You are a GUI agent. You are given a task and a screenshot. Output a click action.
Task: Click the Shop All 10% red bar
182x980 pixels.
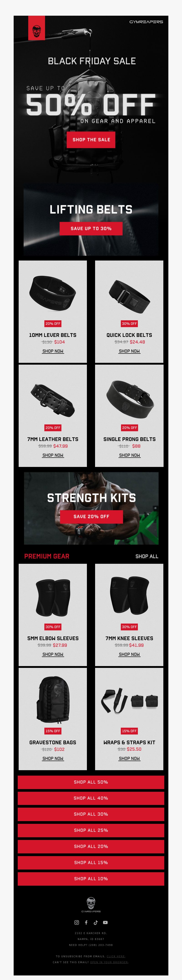click(91, 878)
